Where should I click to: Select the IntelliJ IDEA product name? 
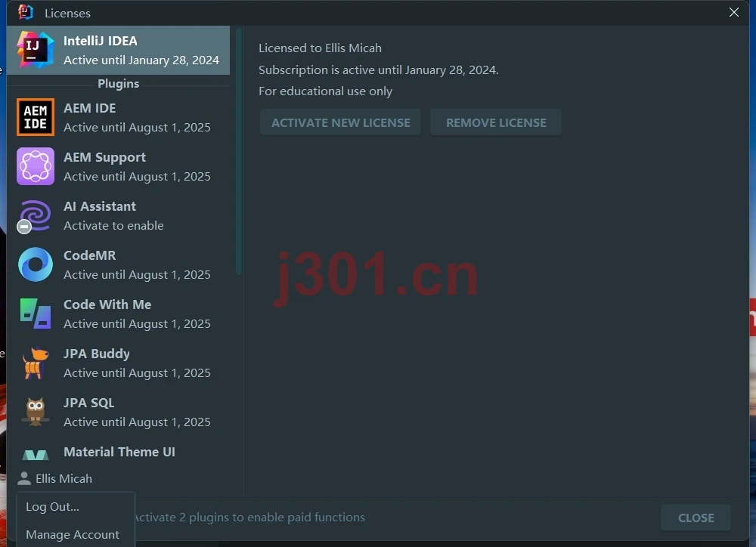tap(101, 41)
